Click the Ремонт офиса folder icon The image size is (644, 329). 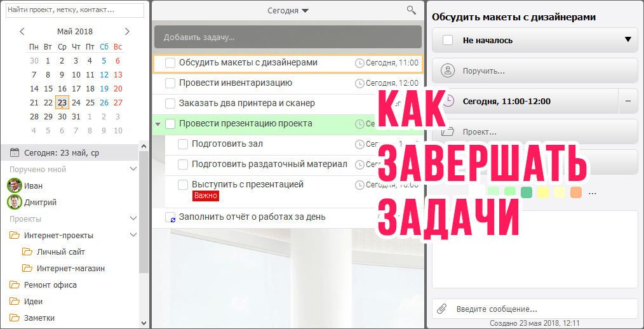[15, 285]
